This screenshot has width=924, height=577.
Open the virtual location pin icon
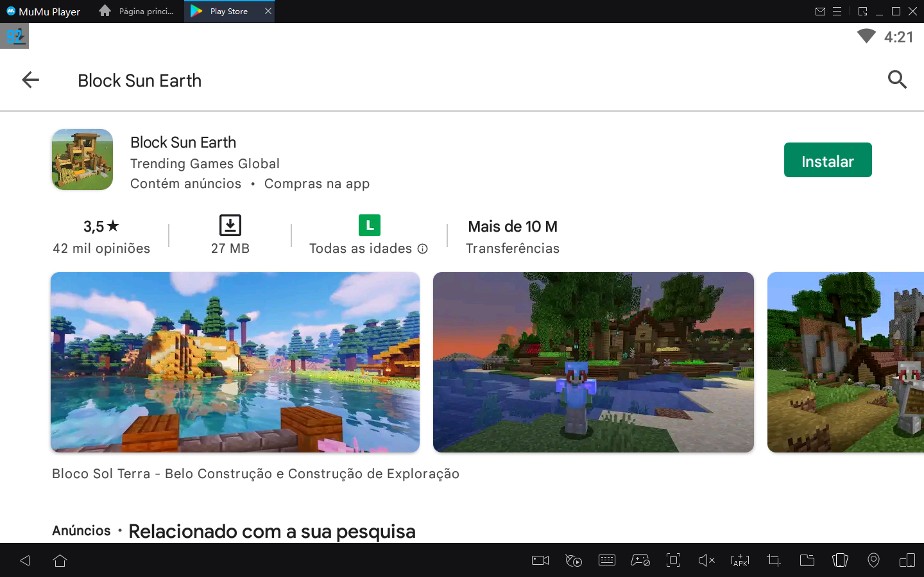click(873, 560)
